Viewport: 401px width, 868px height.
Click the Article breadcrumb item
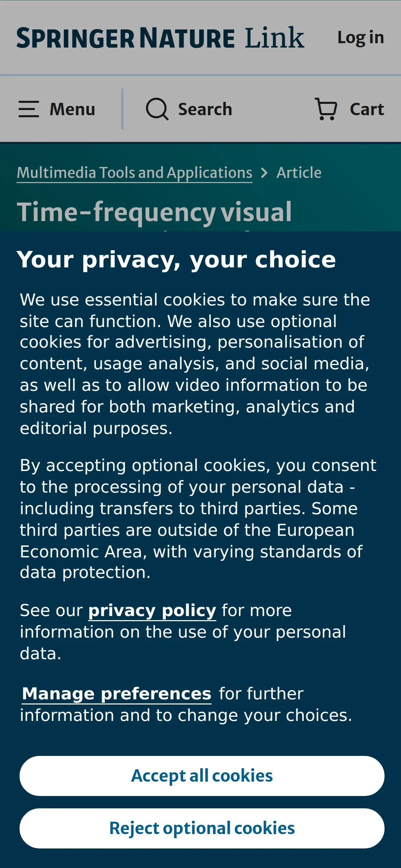tap(299, 173)
